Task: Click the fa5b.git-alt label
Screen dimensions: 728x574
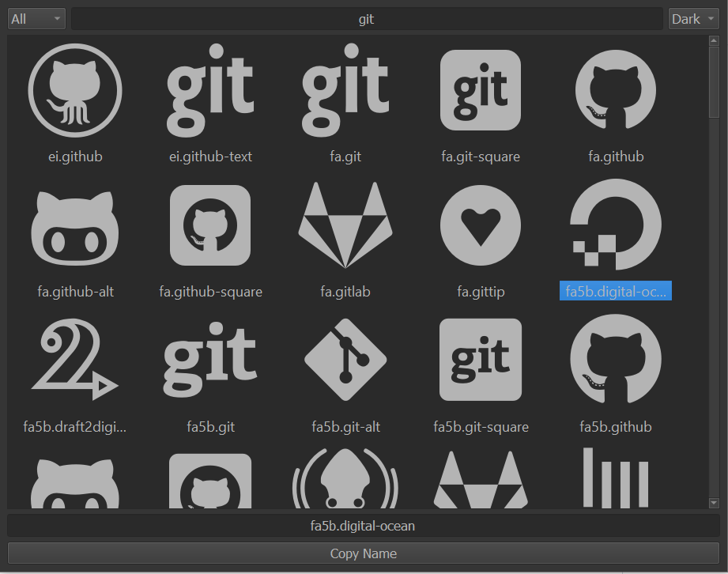Action: tap(346, 427)
